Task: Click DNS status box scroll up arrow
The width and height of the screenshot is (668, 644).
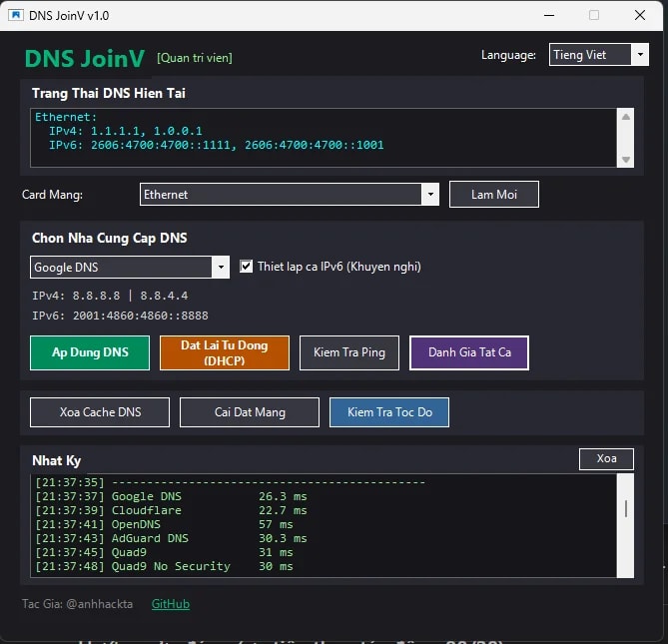Action: pos(625,117)
